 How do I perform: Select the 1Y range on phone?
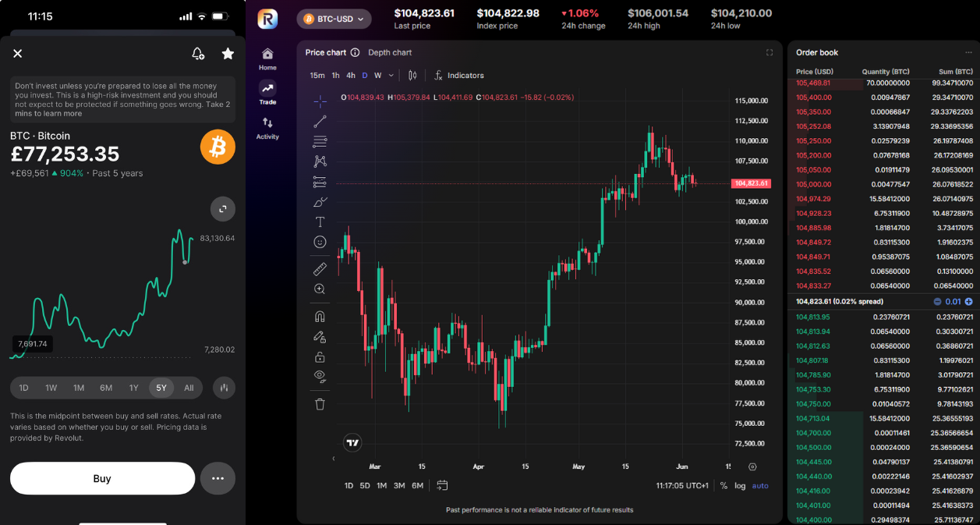pos(134,388)
